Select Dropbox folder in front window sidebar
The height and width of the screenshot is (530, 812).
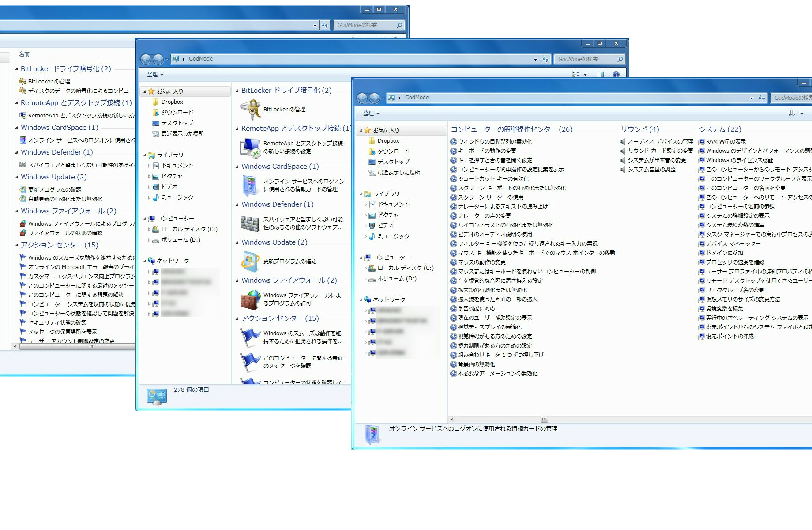coord(388,141)
